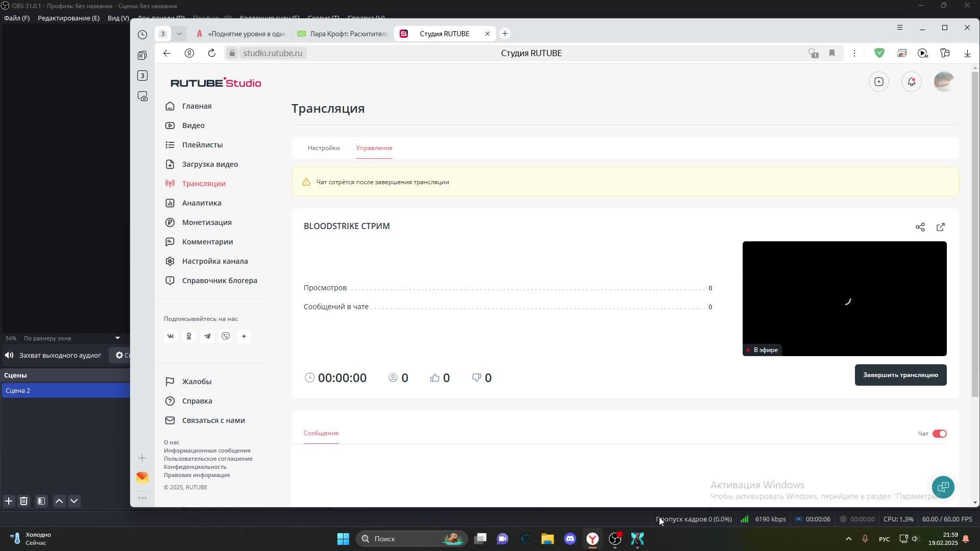The image size is (980, 551).
Task: Switch to the Настройки tab
Action: pyautogui.click(x=324, y=147)
